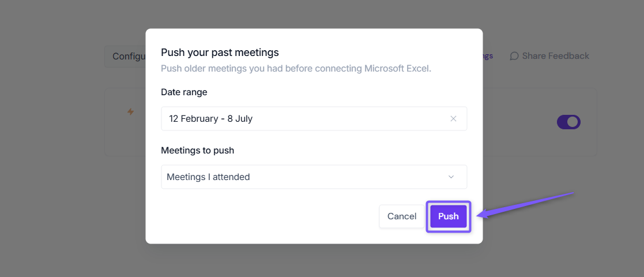Click the Meetings to push label
644x277 pixels.
[198, 151]
